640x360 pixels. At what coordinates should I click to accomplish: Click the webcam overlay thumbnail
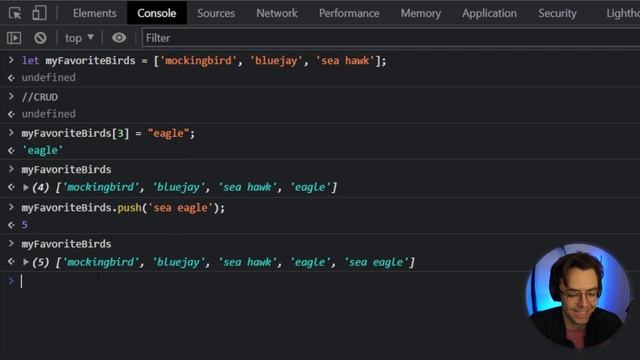pos(577,296)
